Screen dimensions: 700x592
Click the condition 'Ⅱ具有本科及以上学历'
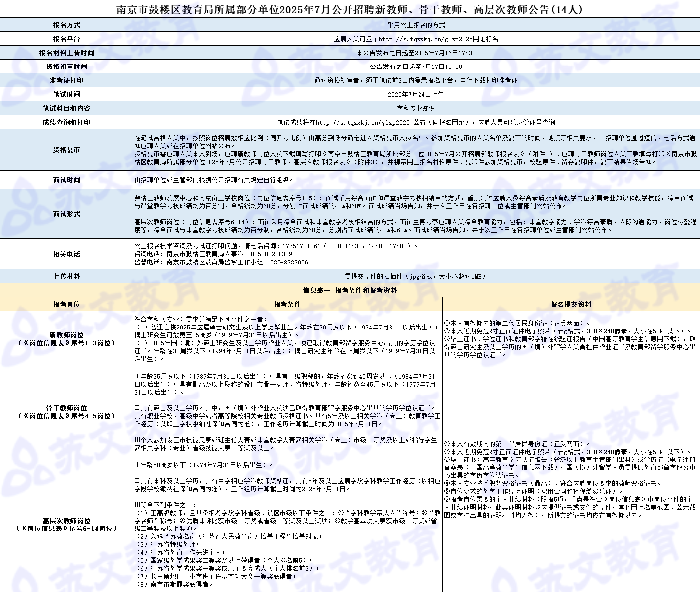coord(287,485)
